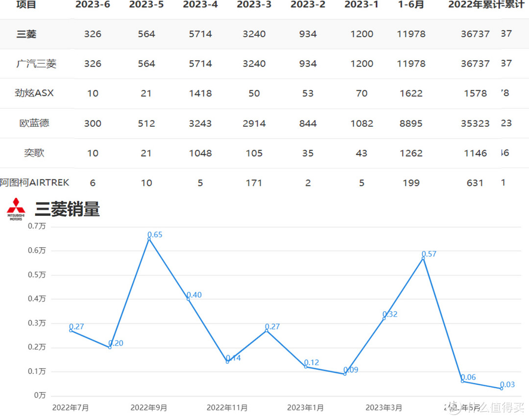
Task: Click the 512 cell for 欧蓝德
Action: [146, 123]
